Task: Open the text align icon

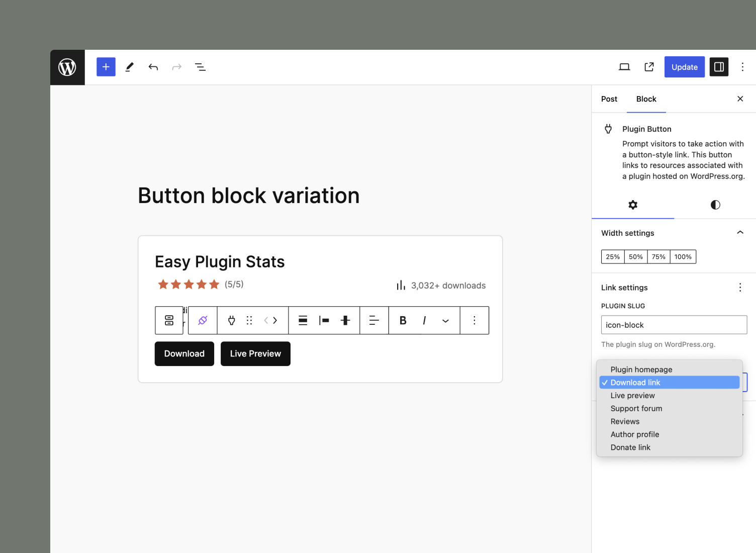Action: (x=374, y=320)
